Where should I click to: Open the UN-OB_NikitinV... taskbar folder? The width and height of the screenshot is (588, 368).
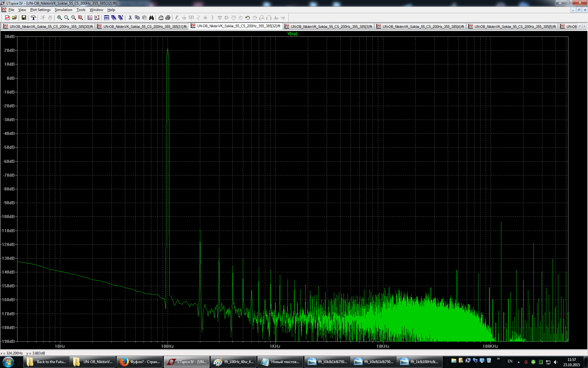tap(93, 362)
